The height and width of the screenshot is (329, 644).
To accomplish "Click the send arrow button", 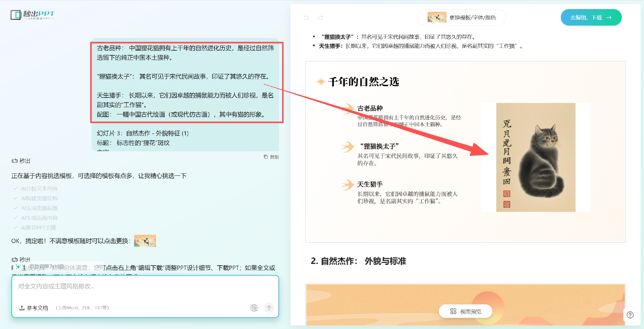I will pyautogui.click(x=269, y=308).
